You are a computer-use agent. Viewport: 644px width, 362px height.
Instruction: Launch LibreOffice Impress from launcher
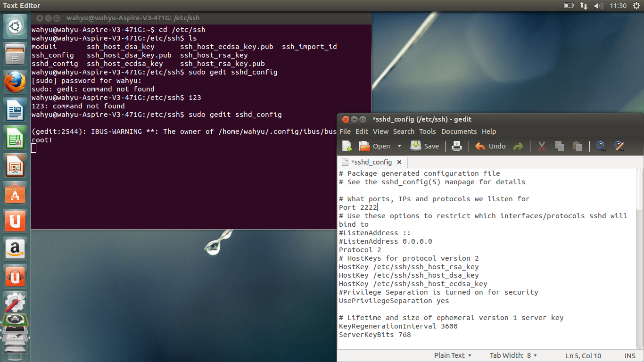(15, 165)
